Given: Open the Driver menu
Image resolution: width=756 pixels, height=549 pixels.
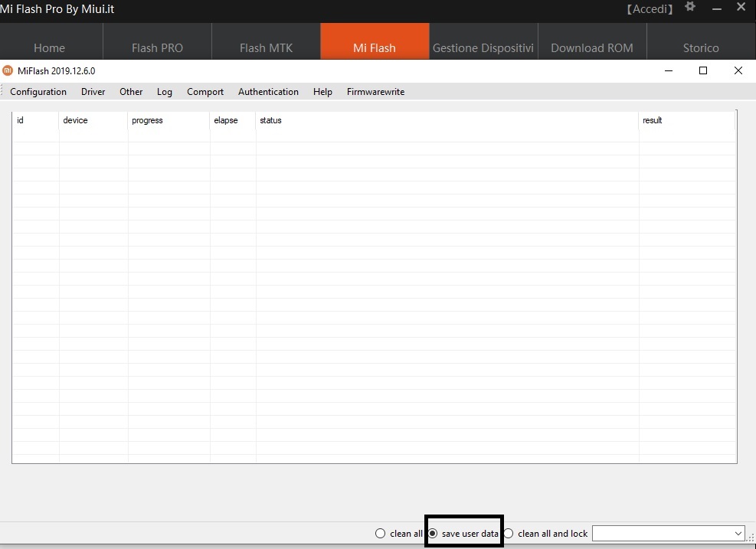Looking at the screenshot, I should point(93,92).
